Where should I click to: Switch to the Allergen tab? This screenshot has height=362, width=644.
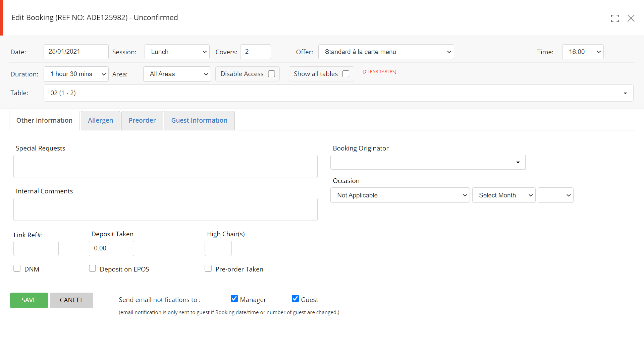[101, 121]
